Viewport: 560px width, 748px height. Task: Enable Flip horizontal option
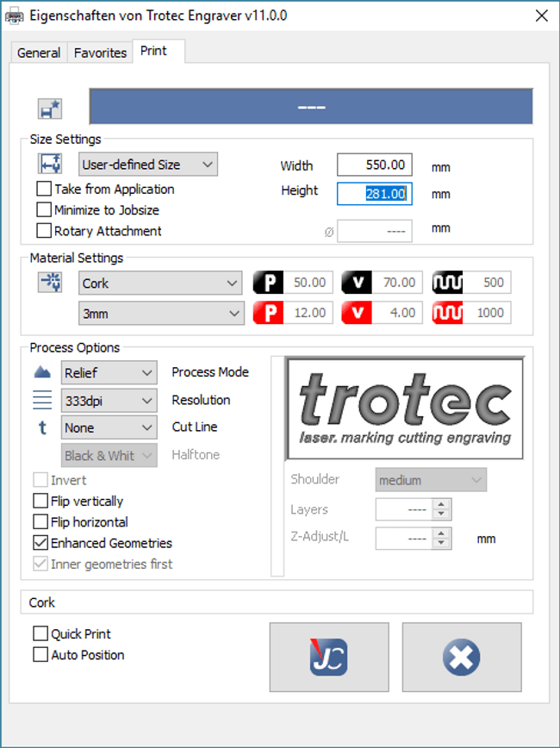point(40,522)
